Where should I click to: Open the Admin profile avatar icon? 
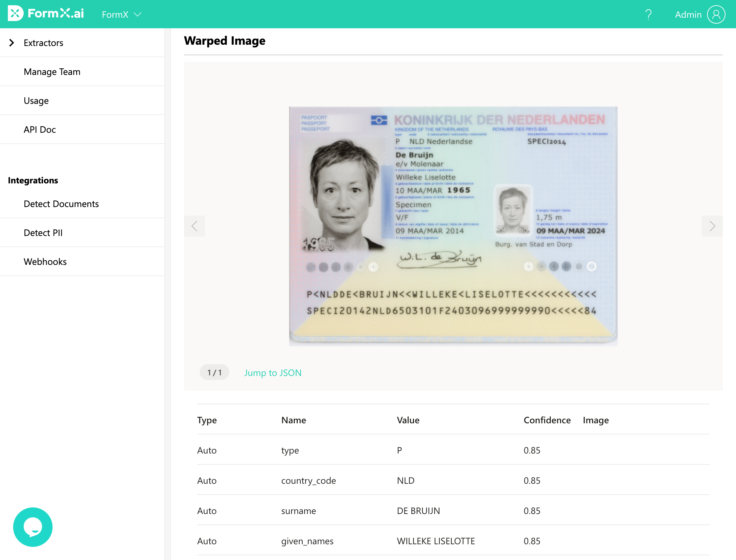pyautogui.click(x=716, y=14)
